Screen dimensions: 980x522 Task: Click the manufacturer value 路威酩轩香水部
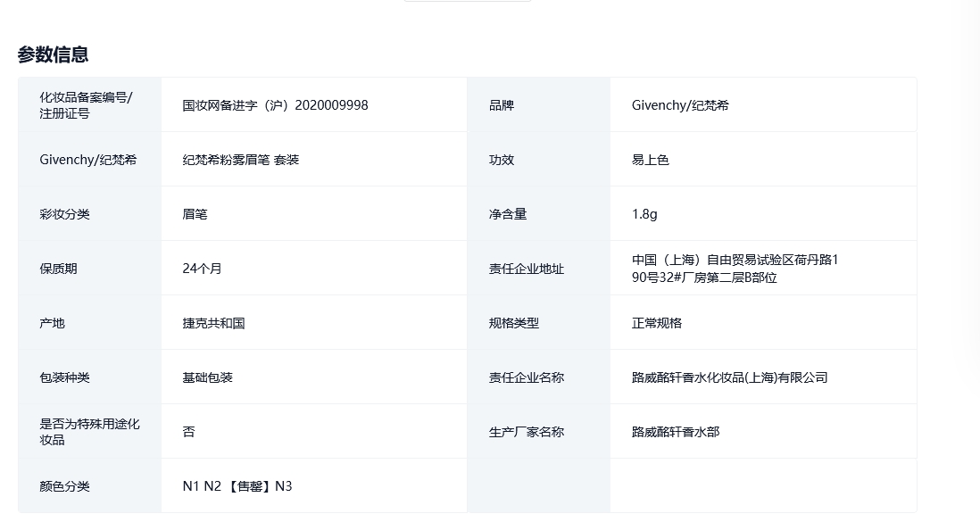point(676,432)
